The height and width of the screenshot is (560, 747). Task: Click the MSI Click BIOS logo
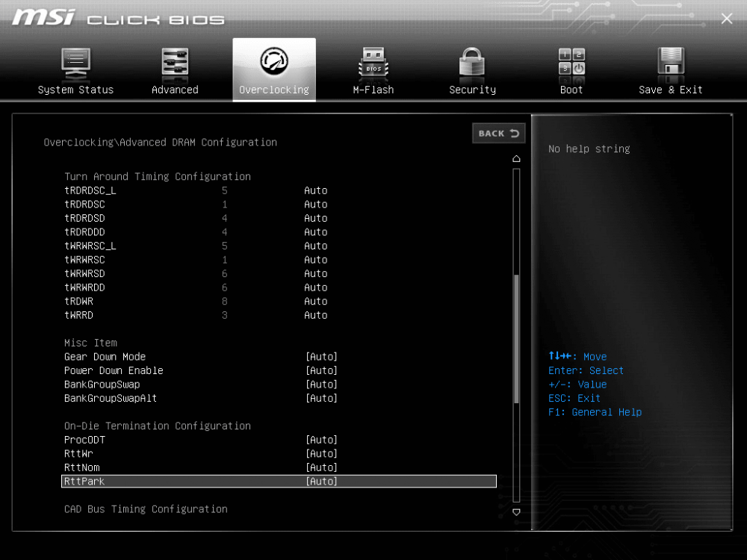118,18
